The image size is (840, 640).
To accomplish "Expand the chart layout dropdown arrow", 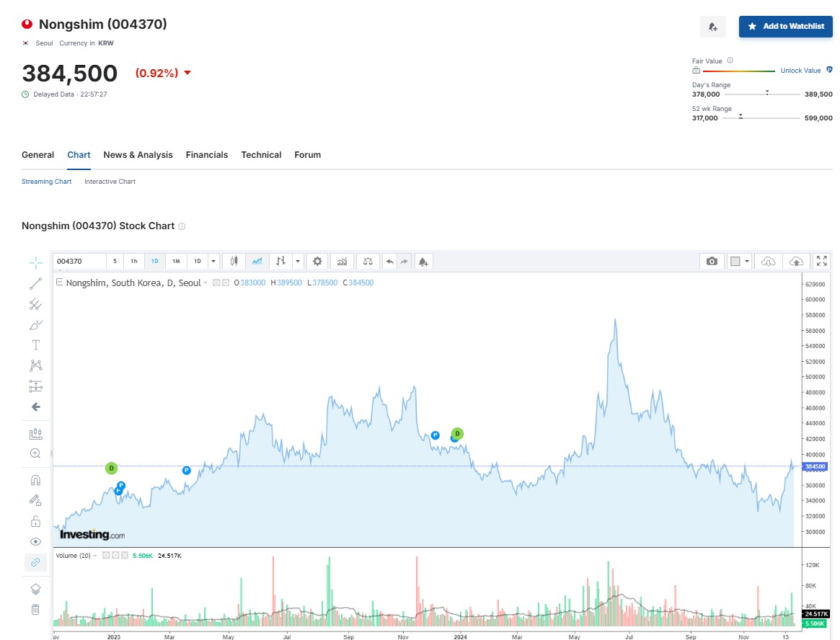I will point(747,262).
